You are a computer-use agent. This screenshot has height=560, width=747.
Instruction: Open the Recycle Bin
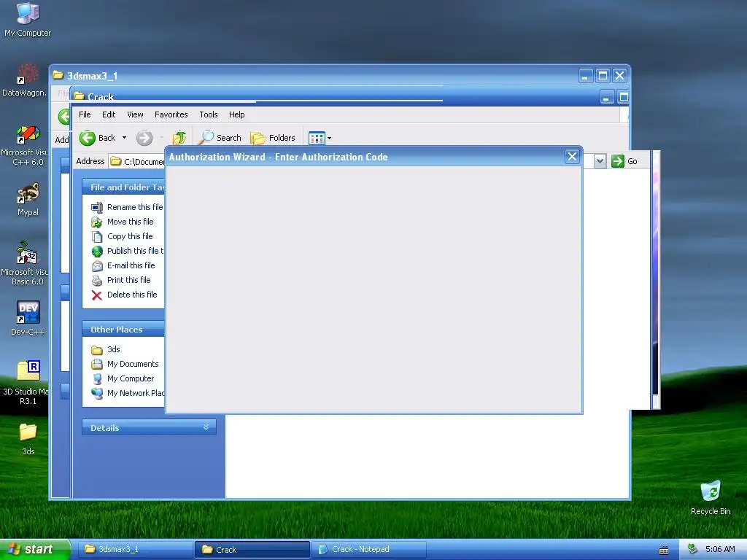tap(711, 498)
